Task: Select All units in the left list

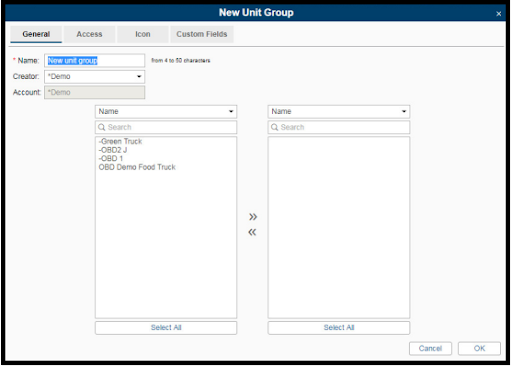Action: pyautogui.click(x=166, y=328)
